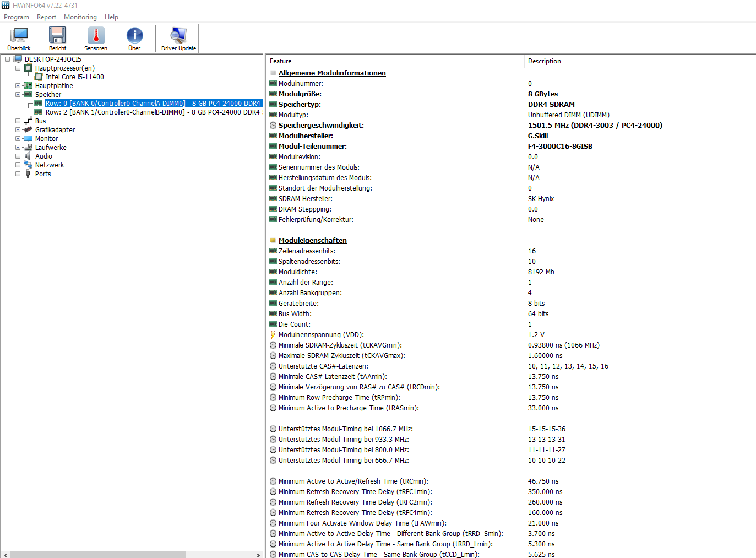Click the Allgemeine Modulinformationen section icon

click(x=273, y=73)
